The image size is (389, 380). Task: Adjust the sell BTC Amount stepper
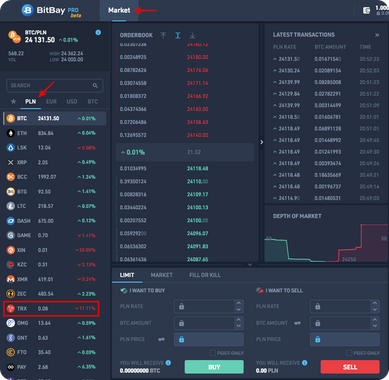pyautogui.click(x=375, y=323)
